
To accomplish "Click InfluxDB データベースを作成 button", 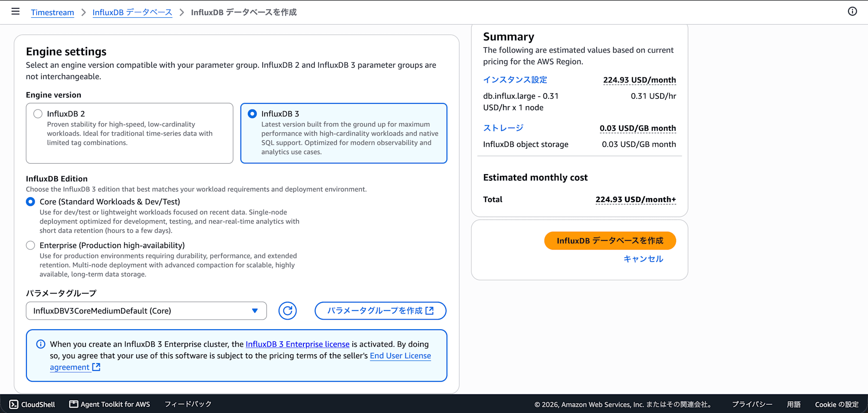I will 610,241.
